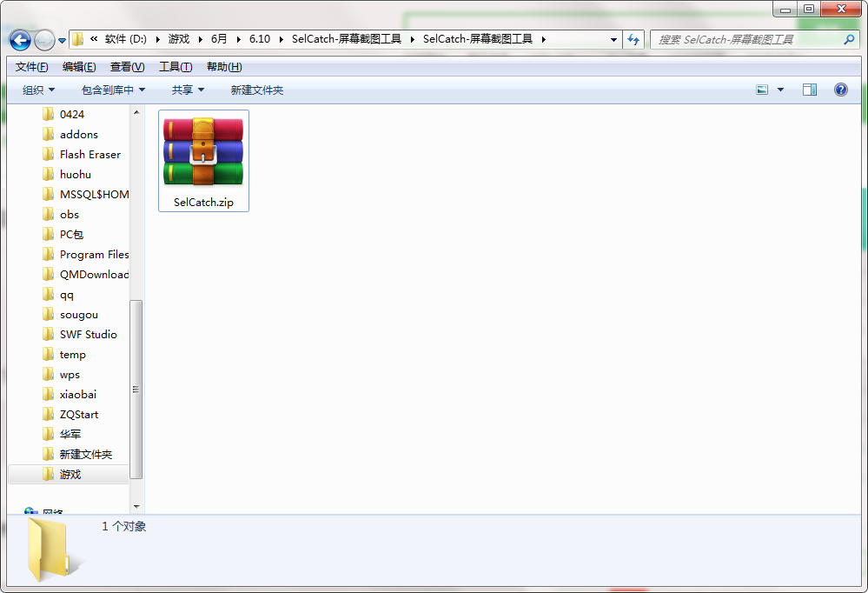Select the SWF Studio folder
This screenshot has height=593, width=868.
(88, 335)
